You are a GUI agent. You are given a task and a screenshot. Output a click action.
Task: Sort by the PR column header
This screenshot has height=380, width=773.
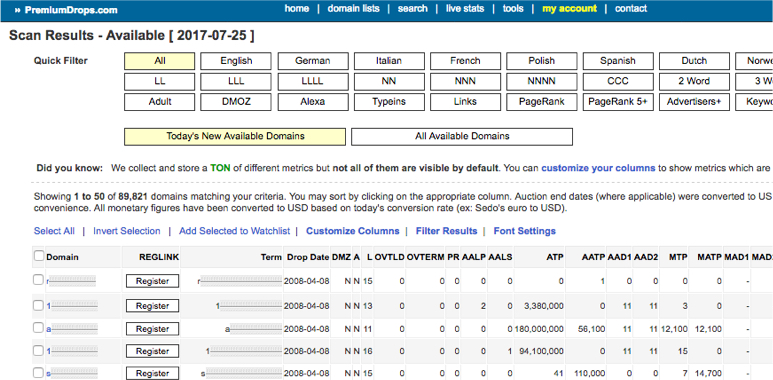pos(453,257)
